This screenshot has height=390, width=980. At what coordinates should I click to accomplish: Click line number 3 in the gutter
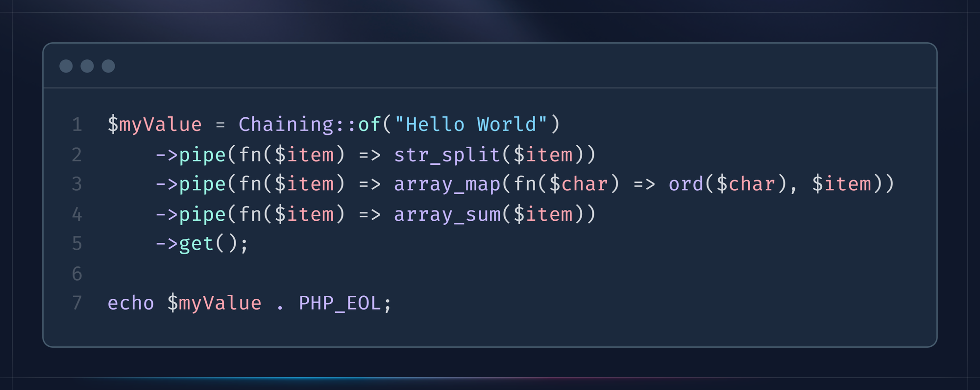(x=77, y=184)
